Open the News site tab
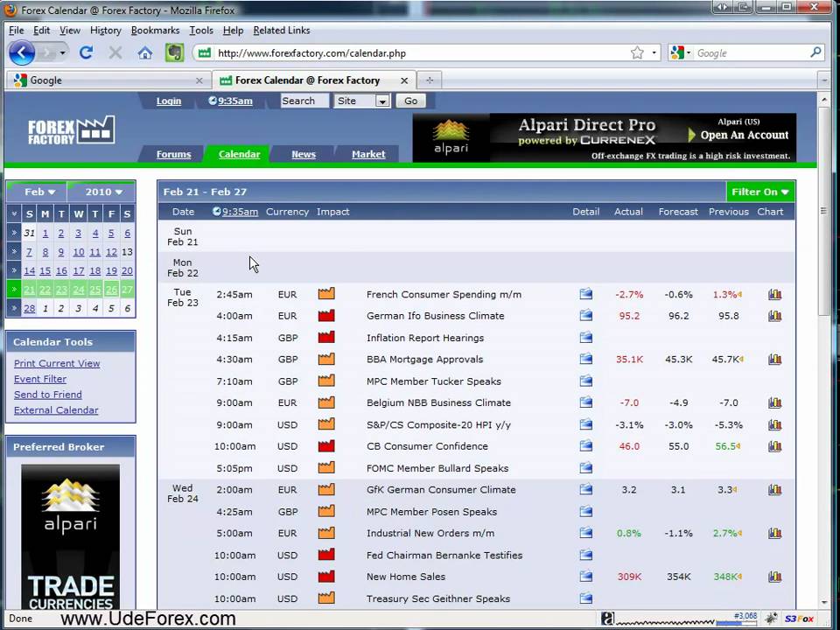840x630 pixels. 304,154
